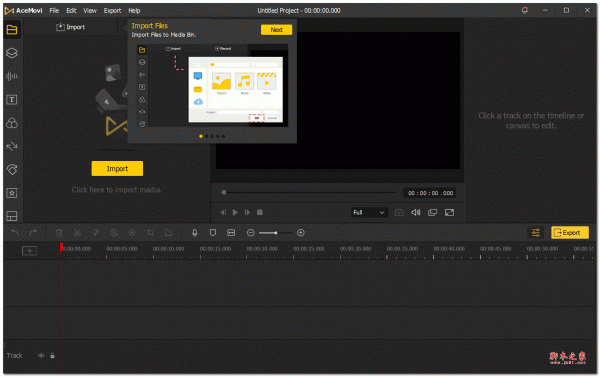Open the Help menu
The width and height of the screenshot is (600, 377).
coord(134,11)
